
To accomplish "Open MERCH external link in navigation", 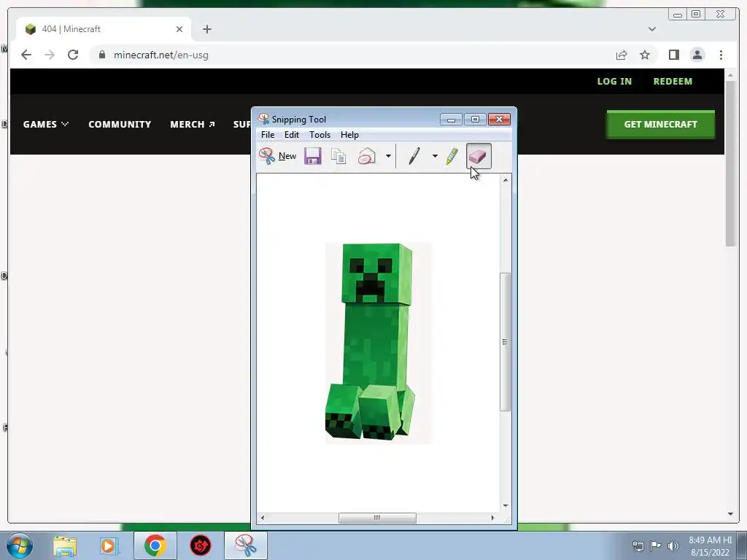I will 193,124.
